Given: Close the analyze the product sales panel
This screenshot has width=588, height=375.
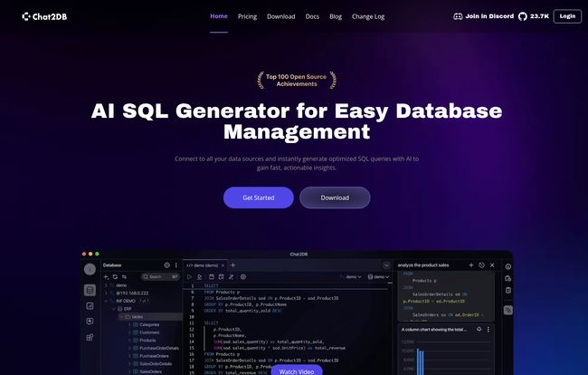Looking at the screenshot, I should 492,265.
